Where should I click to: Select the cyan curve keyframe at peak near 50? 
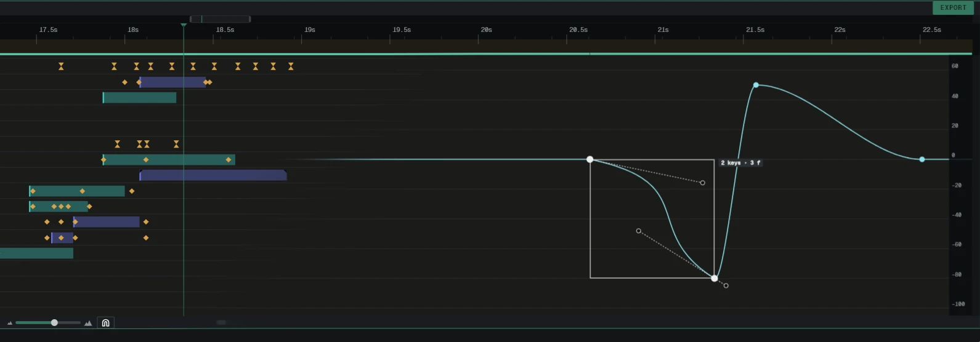tap(756, 85)
